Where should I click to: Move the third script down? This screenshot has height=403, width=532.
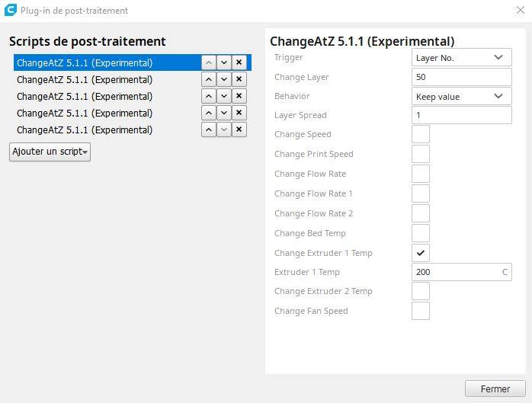coord(224,96)
